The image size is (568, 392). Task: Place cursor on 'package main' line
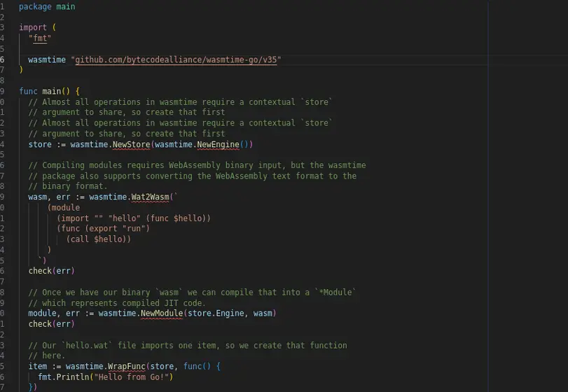47,6
